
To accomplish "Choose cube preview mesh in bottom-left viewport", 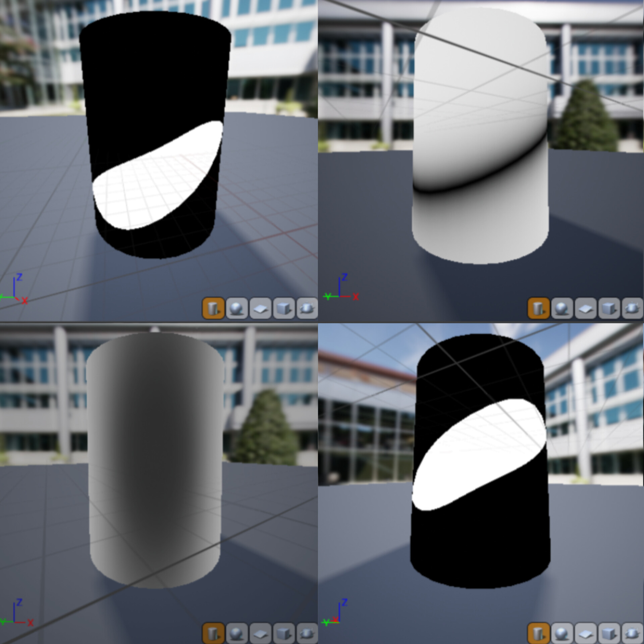I will click(284, 633).
